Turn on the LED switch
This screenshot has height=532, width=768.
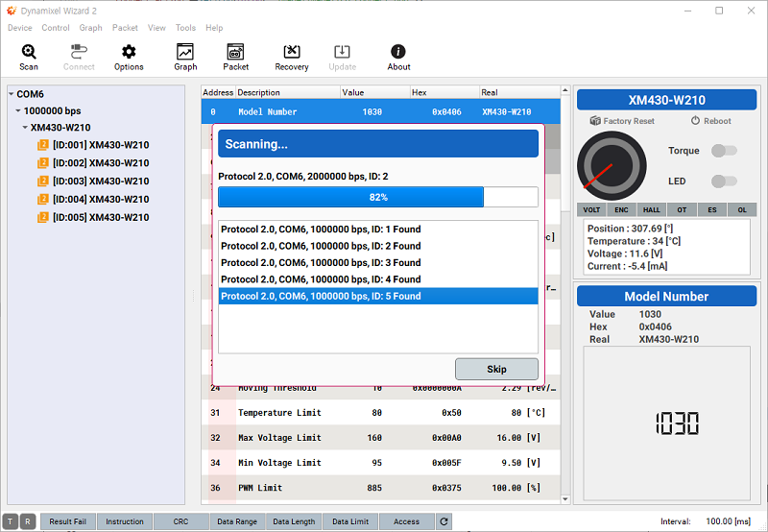coord(724,181)
